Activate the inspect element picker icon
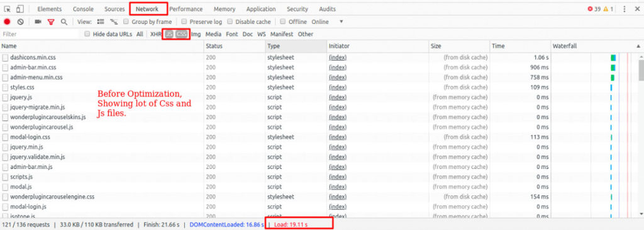Viewport: 644px width, 230px height. point(7,9)
